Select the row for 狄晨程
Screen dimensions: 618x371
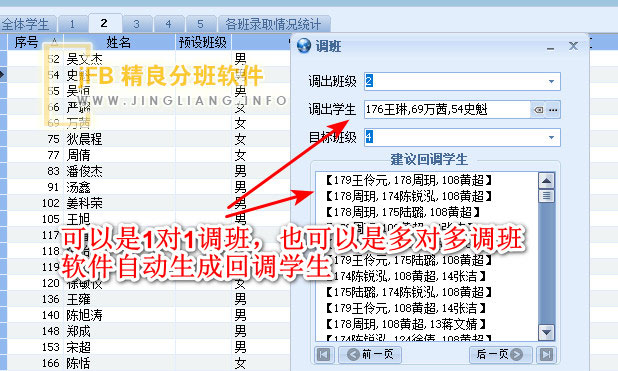click(148, 139)
